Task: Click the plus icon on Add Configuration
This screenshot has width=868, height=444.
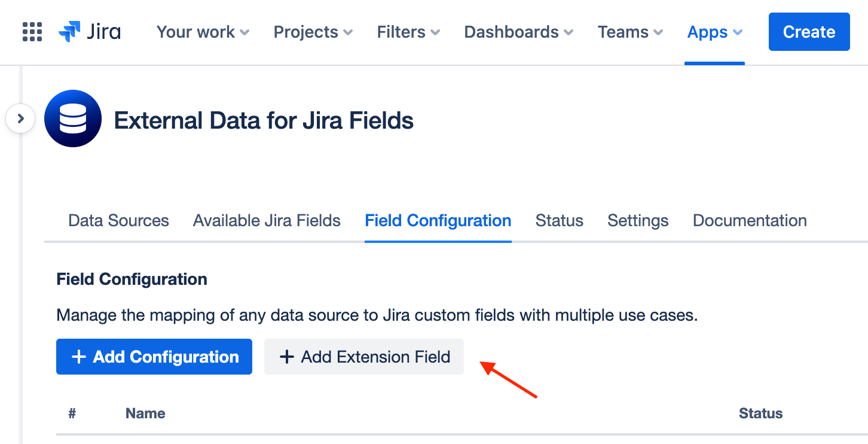Action: pyautogui.click(x=78, y=357)
